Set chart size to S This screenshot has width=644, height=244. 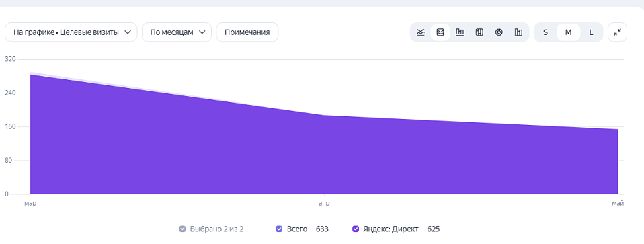pyautogui.click(x=545, y=32)
